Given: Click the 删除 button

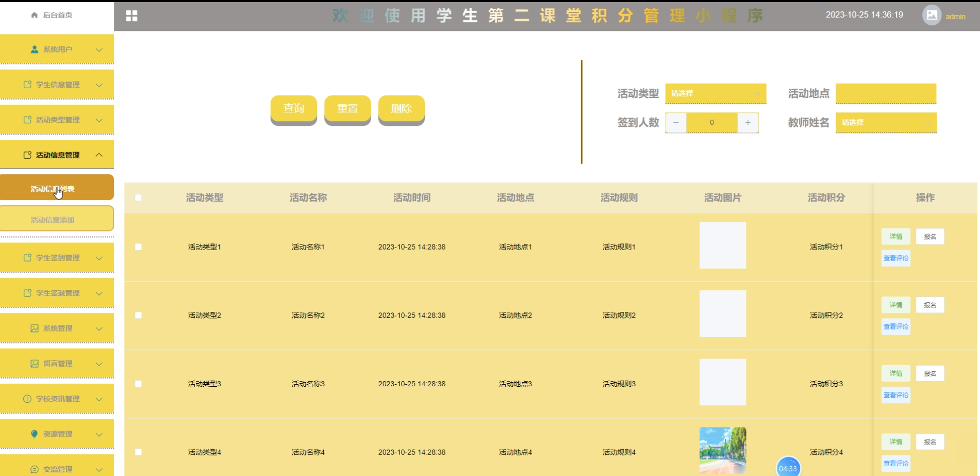Looking at the screenshot, I should pyautogui.click(x=402, y=108).
